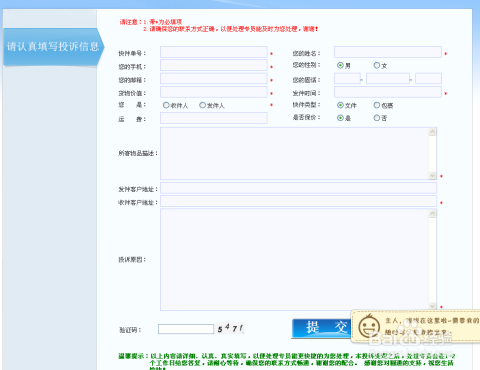Click the 货物价值 goods value input field
This screenshot has height=370, width=480.
pos(214,92)
